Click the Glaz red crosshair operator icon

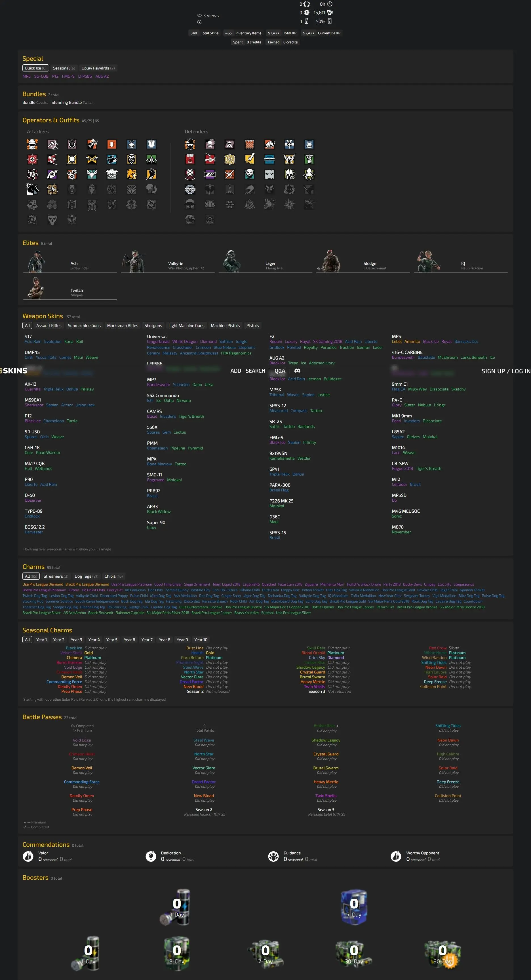[32, 159]
